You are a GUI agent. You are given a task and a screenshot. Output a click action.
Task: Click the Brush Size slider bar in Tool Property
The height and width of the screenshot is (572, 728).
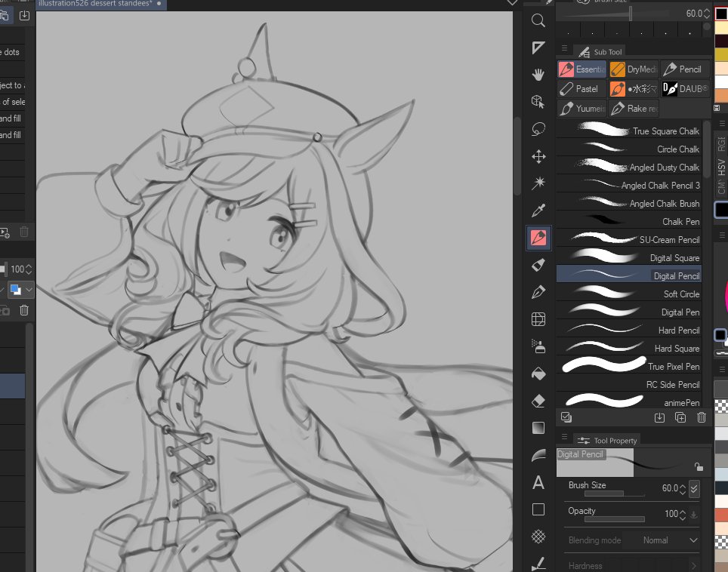pyautogui.click(x=614, y=494)
